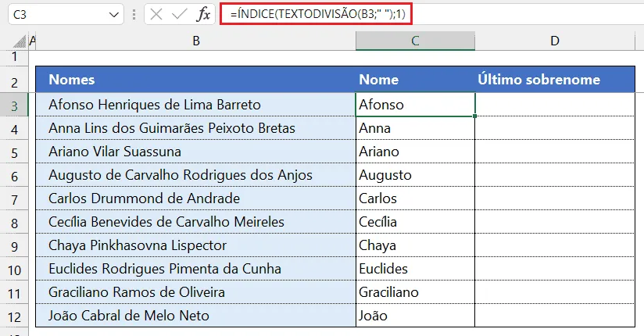Screen dimensions: 644x336
Task: Click the Nomes header cell
Action: 196,80
